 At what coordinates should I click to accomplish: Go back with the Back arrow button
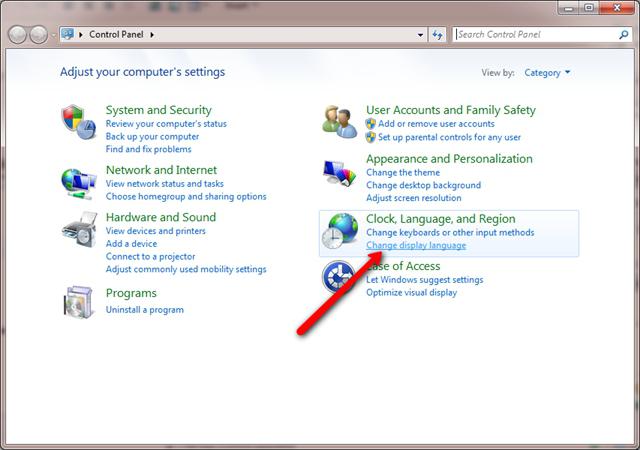(18, 35)
